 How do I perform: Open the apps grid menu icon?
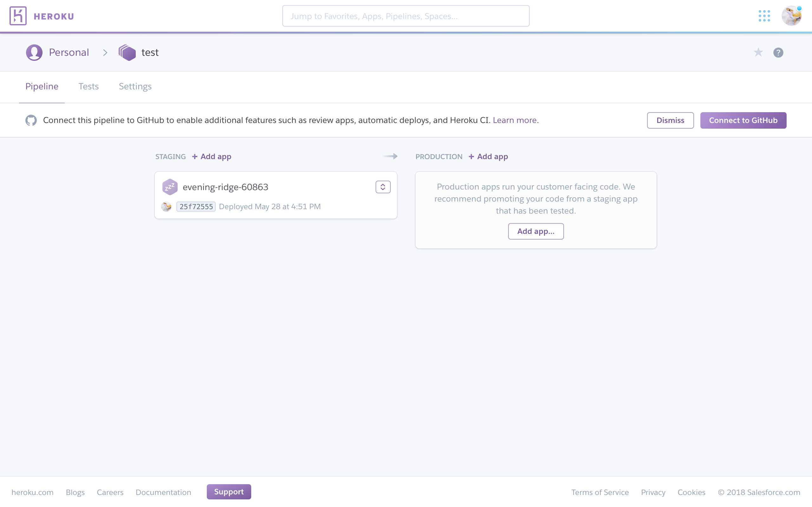tap(764, 16)
